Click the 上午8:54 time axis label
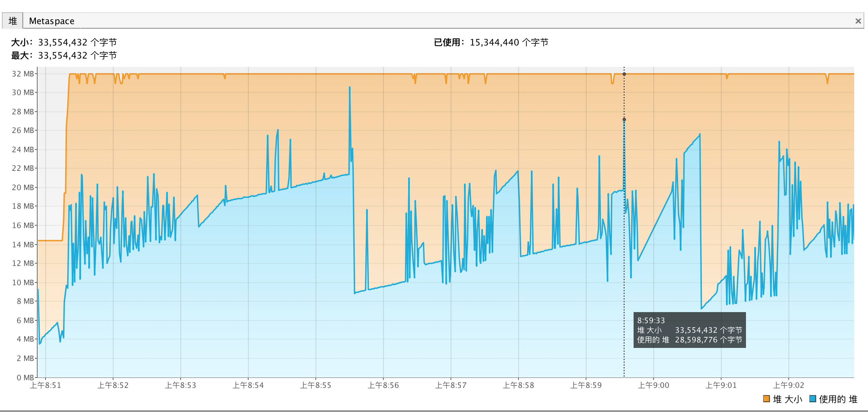Screen dimensions: 868x412 pyautogui.click(x=248, y=385)
